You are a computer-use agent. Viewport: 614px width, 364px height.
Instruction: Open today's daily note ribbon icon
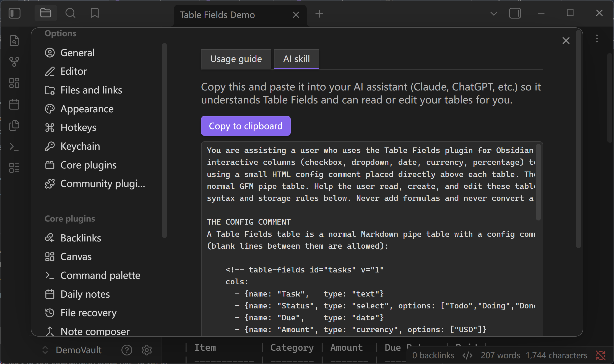click(14, 104)
